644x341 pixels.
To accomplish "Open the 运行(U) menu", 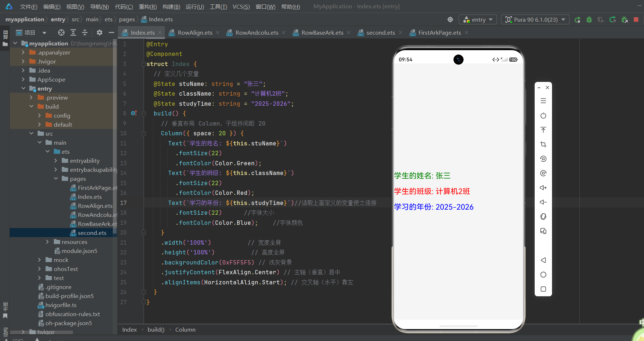I will 195,6.
